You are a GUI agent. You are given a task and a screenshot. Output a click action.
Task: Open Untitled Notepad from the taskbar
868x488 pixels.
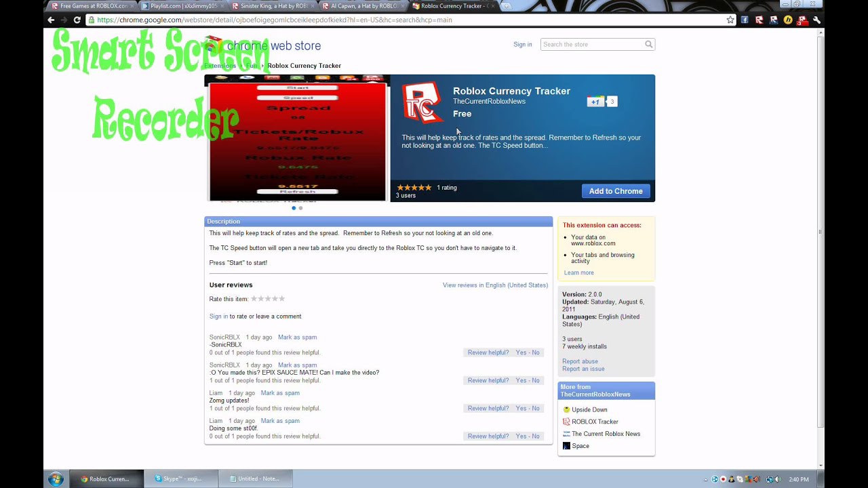click(256, 479)
